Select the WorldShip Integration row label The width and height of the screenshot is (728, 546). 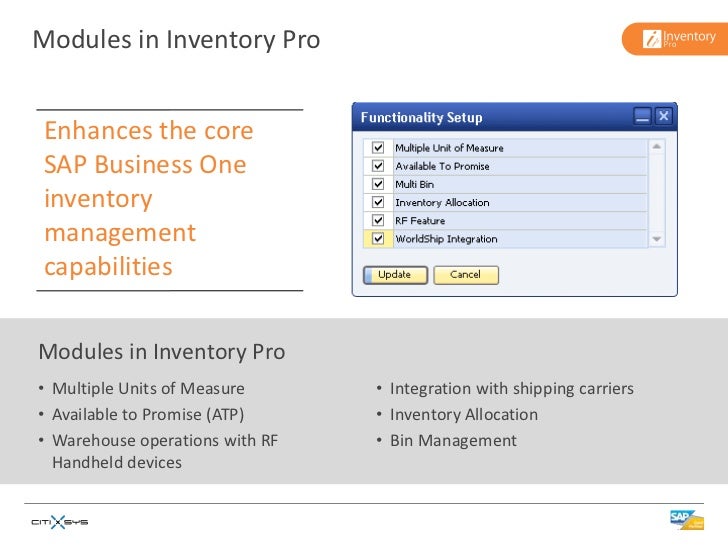[446, 239]
